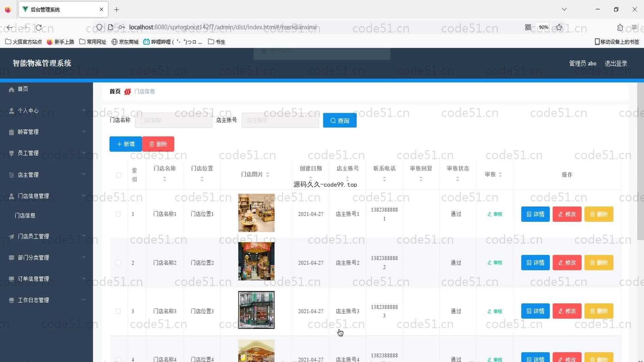The height and width of the screenshot is (362, 644).
Task: Check the checkbox for row 门店名称2
Action: 118,263
